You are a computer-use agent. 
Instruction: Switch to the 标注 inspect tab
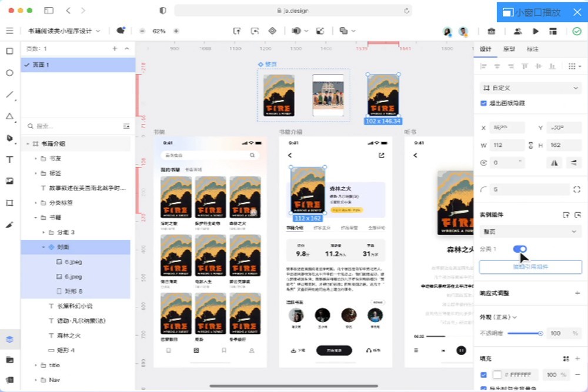(x=533, y=49)
